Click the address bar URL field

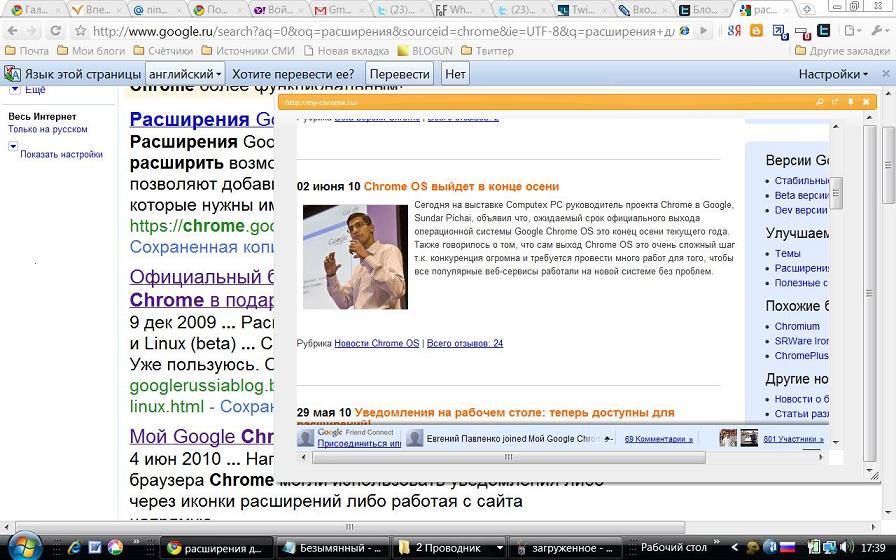[x=383, y=31]
